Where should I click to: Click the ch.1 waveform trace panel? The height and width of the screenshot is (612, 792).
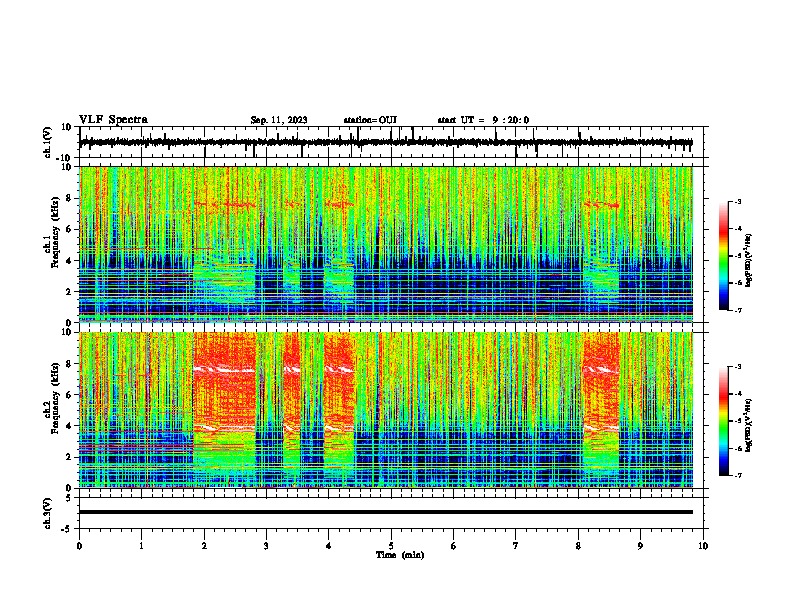(393, 142)
